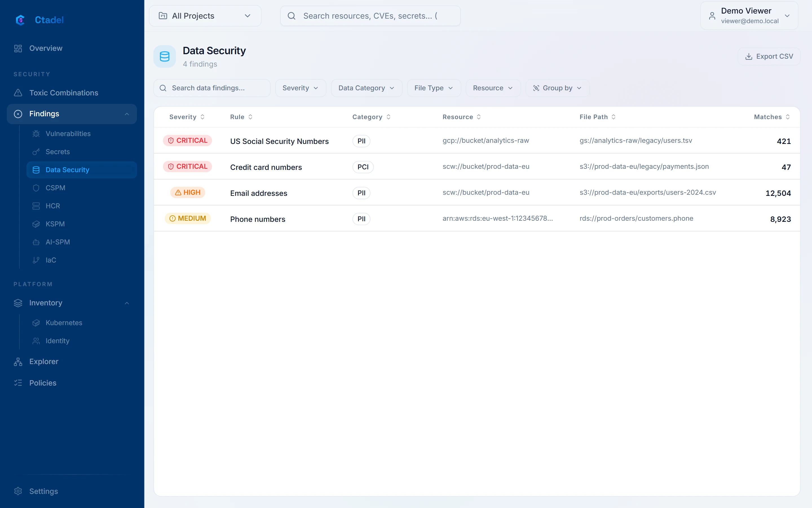This screenshot has width=812, height=508.
Task: Click the IaC branch icon
Action: 36,260
